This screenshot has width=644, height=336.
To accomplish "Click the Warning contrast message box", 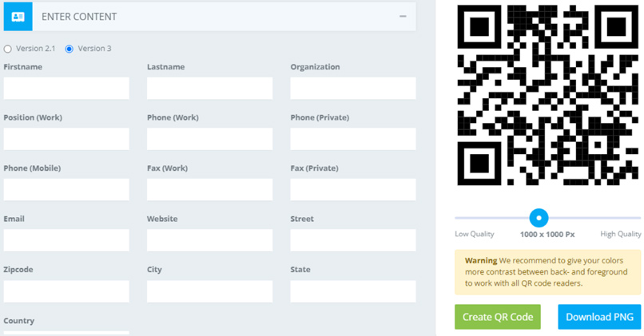I will point(548,272).
